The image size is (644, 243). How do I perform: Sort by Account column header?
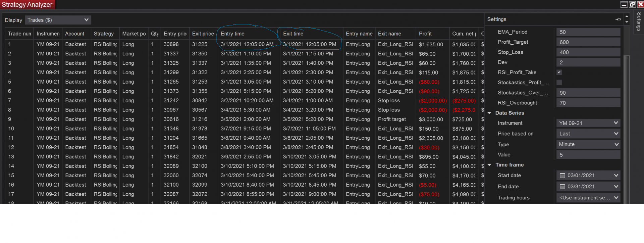(x=76, y=34)
